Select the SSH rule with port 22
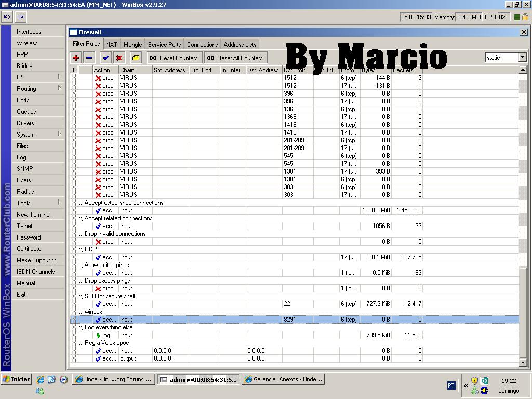The image size is (532, 399). (295, 304)
